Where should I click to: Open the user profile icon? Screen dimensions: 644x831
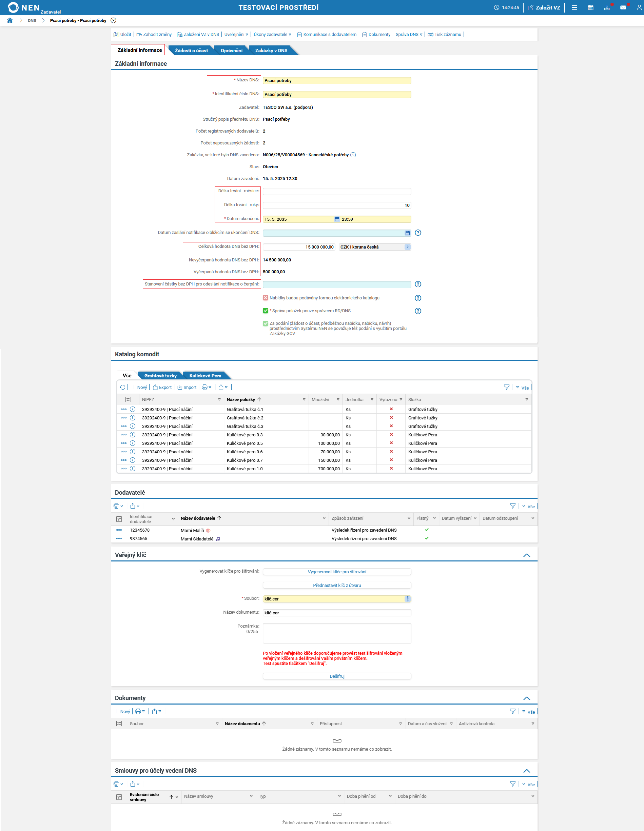pos(639,7)
